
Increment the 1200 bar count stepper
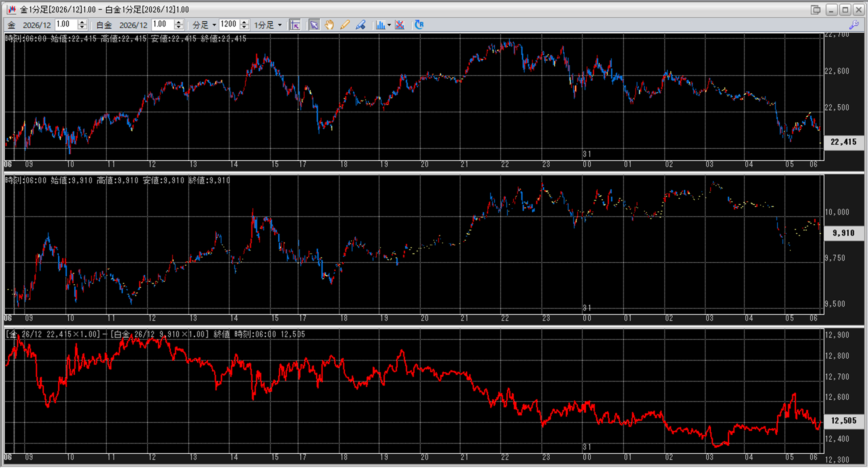pyautogui.click(x=245, y=22)
